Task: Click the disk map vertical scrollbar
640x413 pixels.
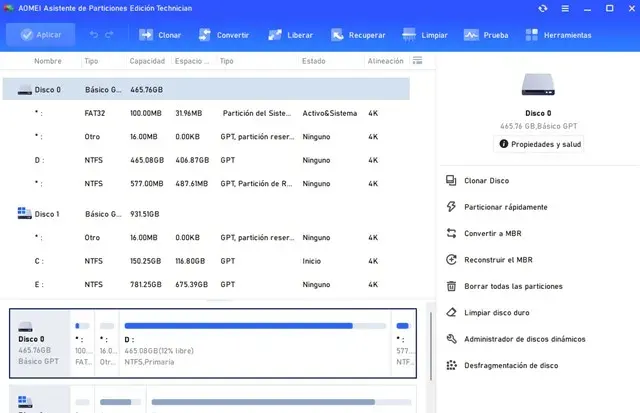Action: 431,346
